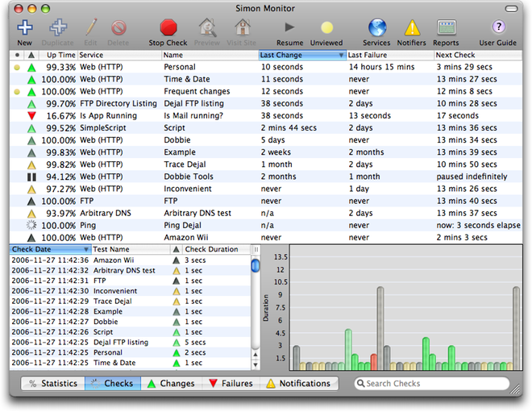Open the Notifiers warning icon
532x412 pixels.
[412, 28]
